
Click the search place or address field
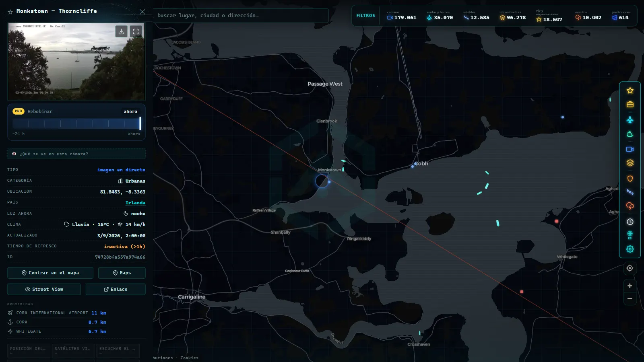tap(240, 16)
